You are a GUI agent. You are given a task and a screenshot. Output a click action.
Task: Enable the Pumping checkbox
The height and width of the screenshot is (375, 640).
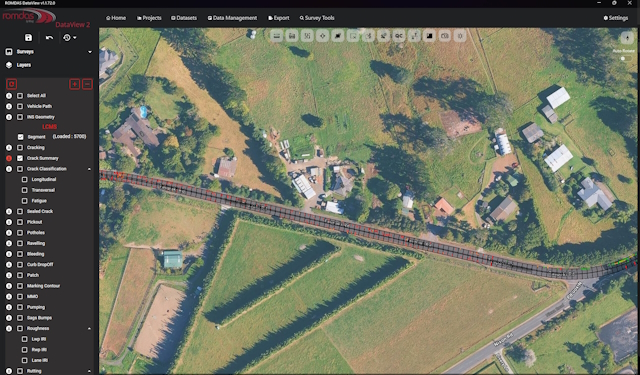pyautogui.click(x=20, y=307)
